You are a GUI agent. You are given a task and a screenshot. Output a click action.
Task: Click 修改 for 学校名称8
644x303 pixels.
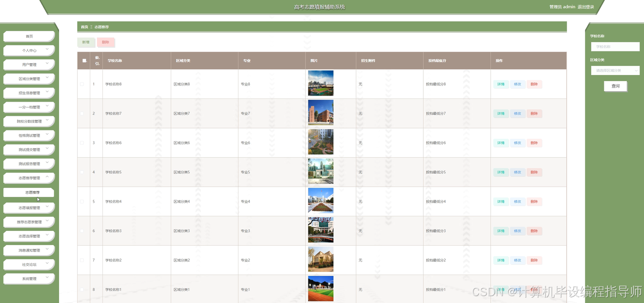(517, 84)
